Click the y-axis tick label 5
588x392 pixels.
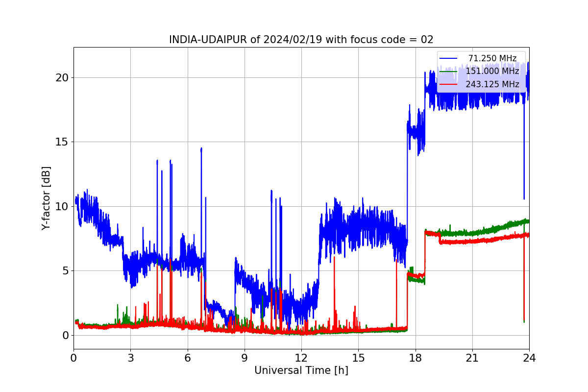click(65, 271)
